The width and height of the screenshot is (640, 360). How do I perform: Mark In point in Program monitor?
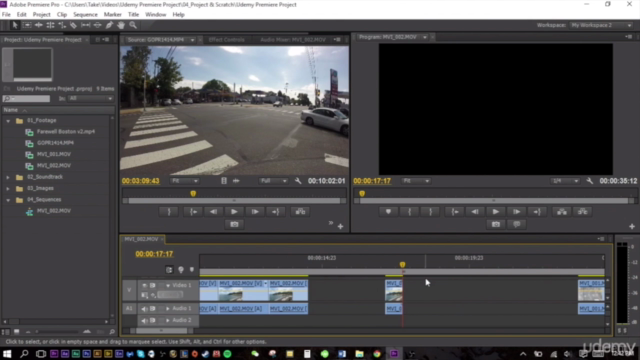(409, 211)
